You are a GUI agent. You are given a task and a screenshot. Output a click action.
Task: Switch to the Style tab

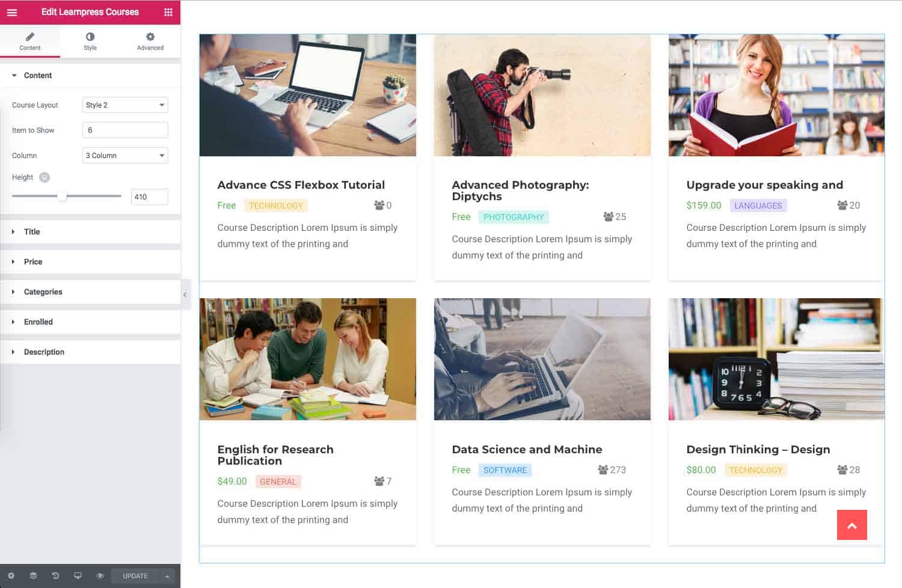pyautogui.click(x=90, y=41)
